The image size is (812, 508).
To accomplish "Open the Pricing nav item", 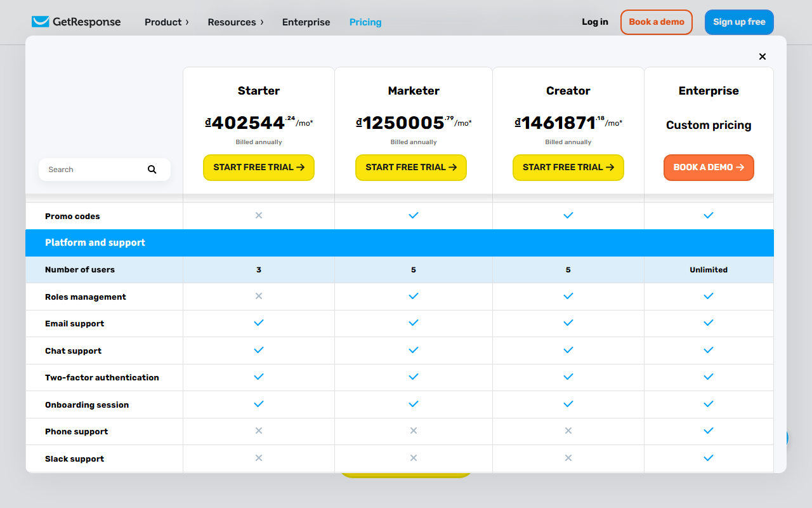I will pyautogui.click(x=365, y=22).
